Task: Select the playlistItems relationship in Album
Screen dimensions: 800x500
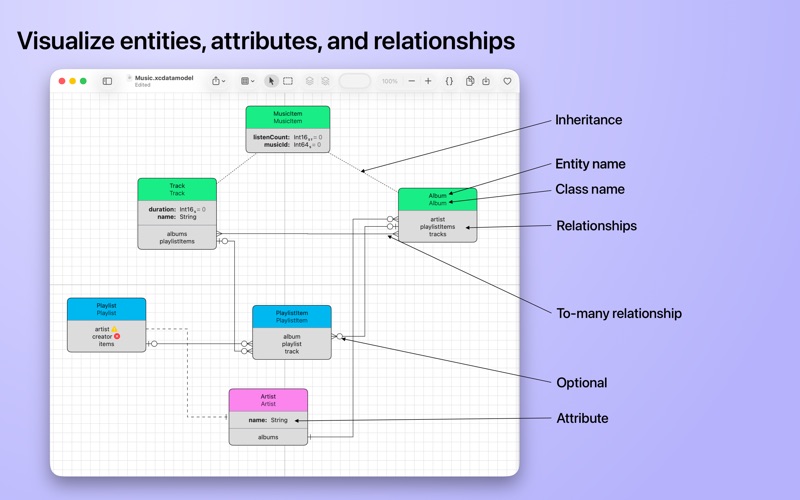Action: pos(437,227)
